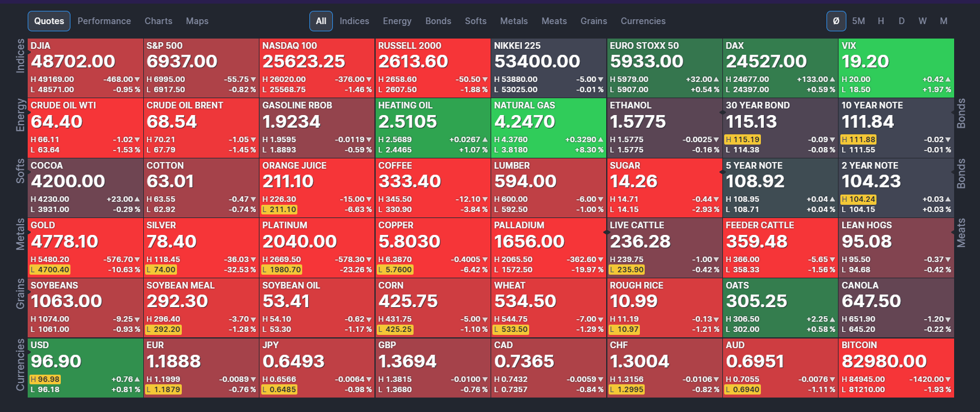Select the Ø timeframe button
Screen dimensions: 980x412
pos(836,21)
